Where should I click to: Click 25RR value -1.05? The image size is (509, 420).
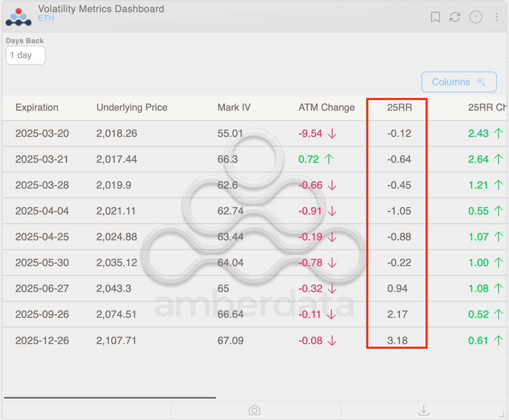399,211
